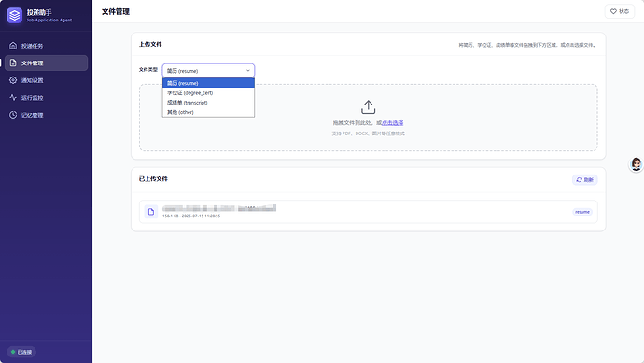Click the 运行监控 sidebar menu label
Image resolution: width=644 pixels, height=363 pixels.
33,98
